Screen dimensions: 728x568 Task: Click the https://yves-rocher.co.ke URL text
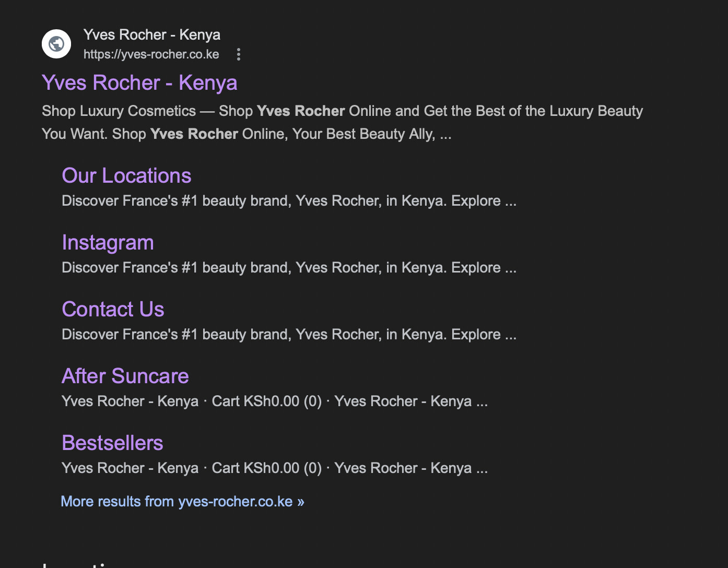click(151, 54)
